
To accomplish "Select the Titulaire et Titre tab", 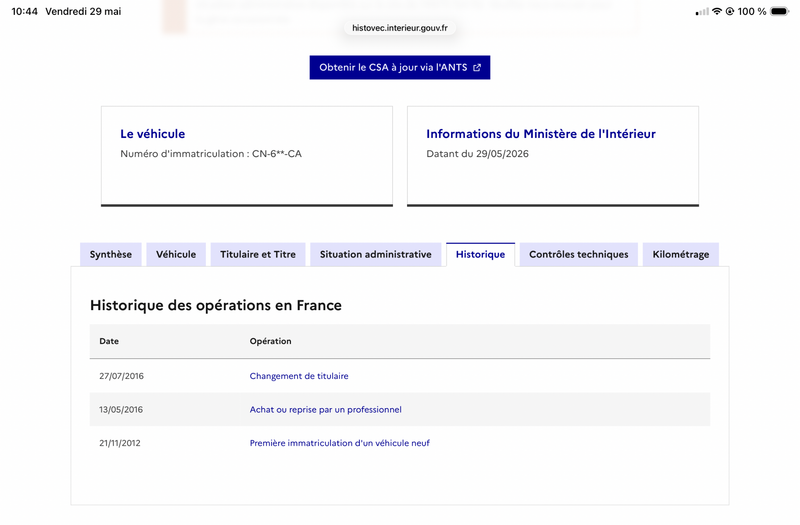I will 258,254.
